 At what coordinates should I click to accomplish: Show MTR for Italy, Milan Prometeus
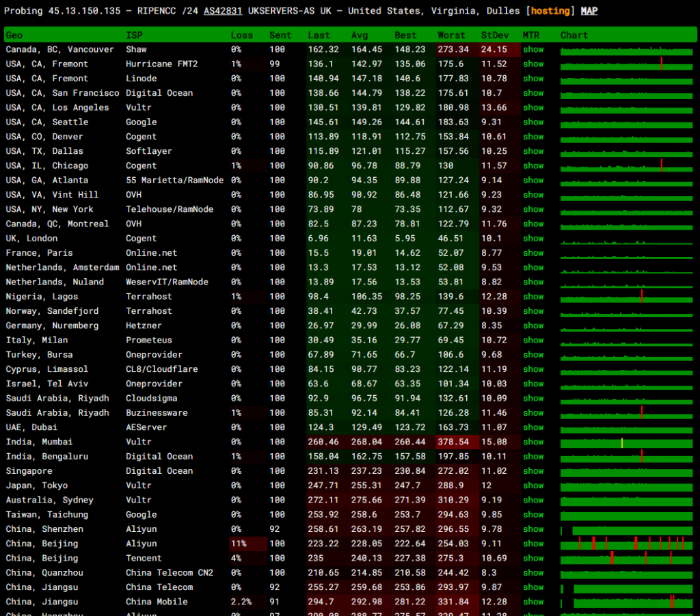click(x=533, y=340)
